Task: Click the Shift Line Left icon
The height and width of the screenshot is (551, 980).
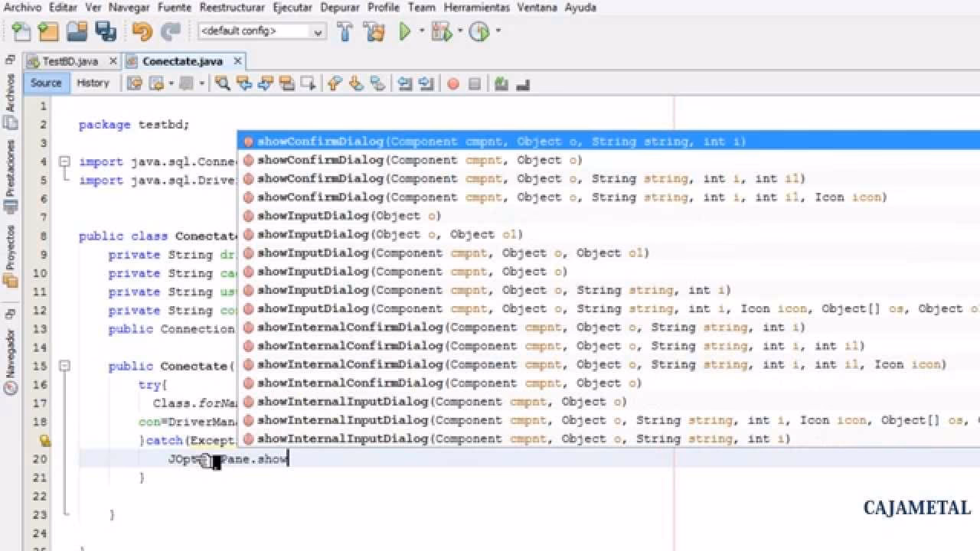Action: (x=405, y=83)
